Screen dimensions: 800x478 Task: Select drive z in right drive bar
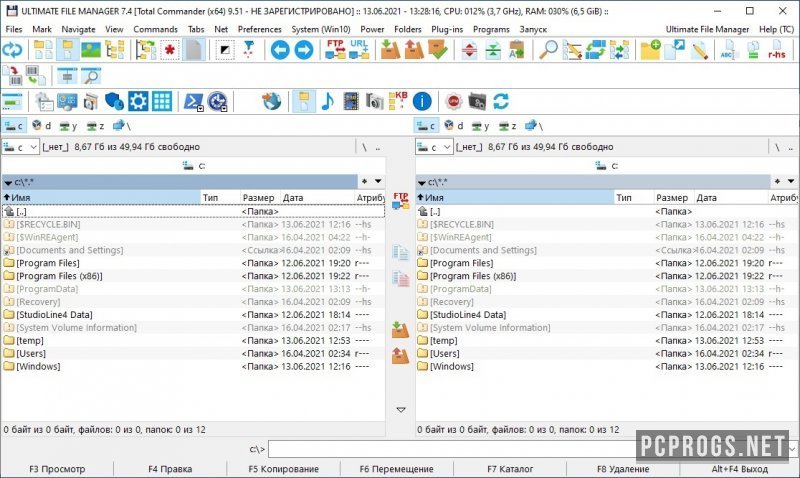pyautogui.click(x=508, y=125)
